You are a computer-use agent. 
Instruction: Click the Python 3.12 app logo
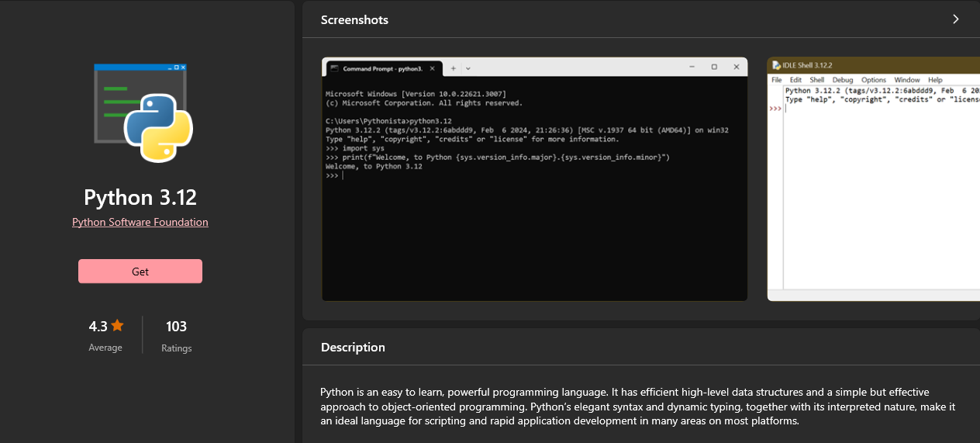pos(142,113)
